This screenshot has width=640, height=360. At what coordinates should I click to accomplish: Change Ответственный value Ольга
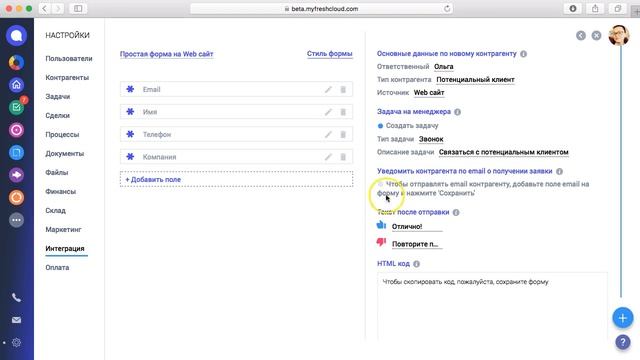pyautogui.click(x=444, y=67)
